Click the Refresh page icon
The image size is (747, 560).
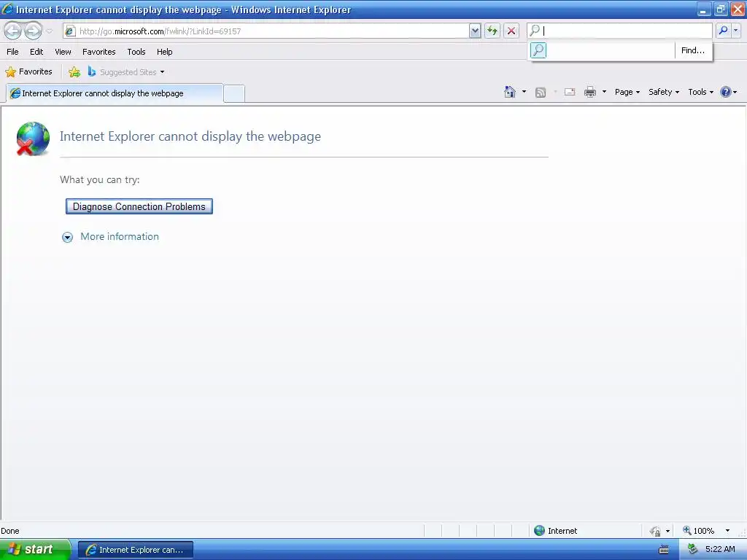tap(492, 31)
